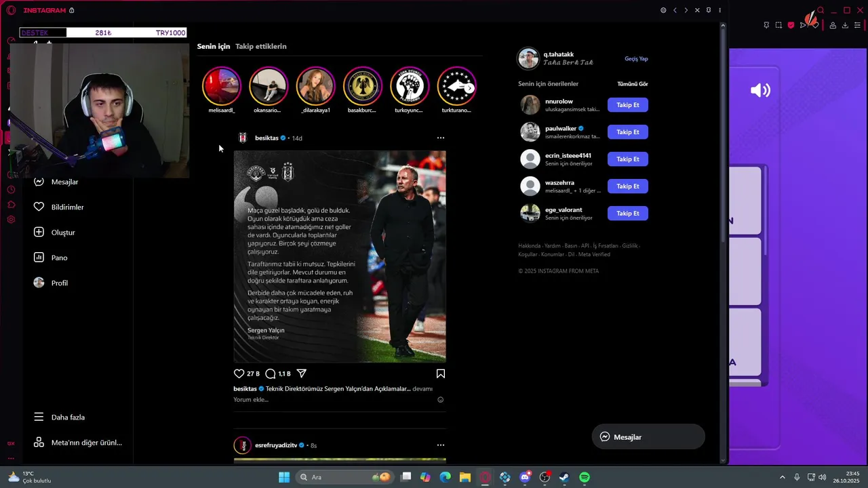Toggle speaker icon in purple page
Viewport: 868px width, 488px height.
[760, 90]
